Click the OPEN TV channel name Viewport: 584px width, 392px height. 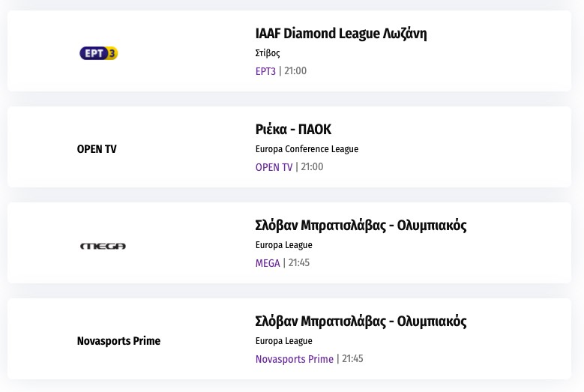(x=97, y=149)
